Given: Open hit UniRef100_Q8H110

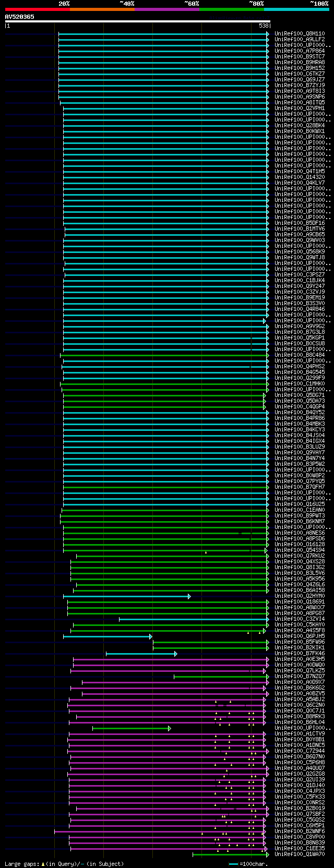Looking at the screenshot, I should [x=300, y=34].
